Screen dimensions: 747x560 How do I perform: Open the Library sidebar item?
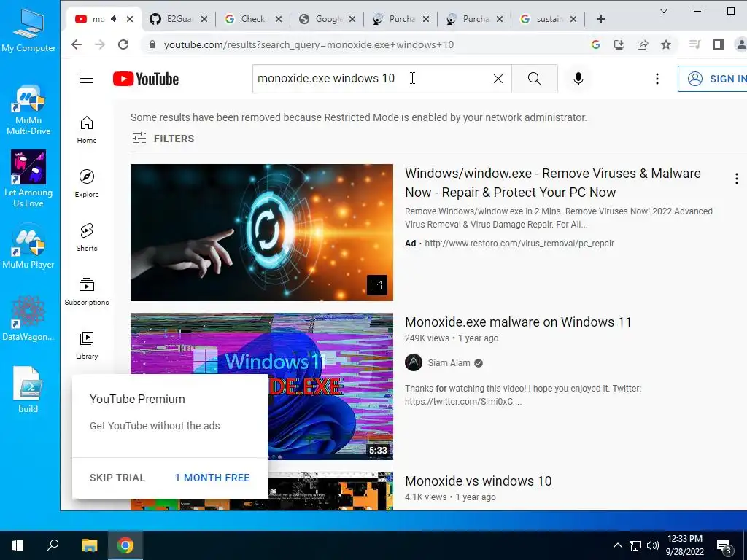pyautogui.click(x=87, y=345)
